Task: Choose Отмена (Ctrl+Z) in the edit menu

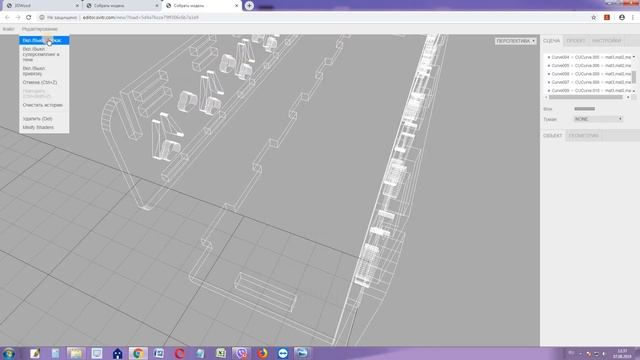Action: click(x=44, y=82)
